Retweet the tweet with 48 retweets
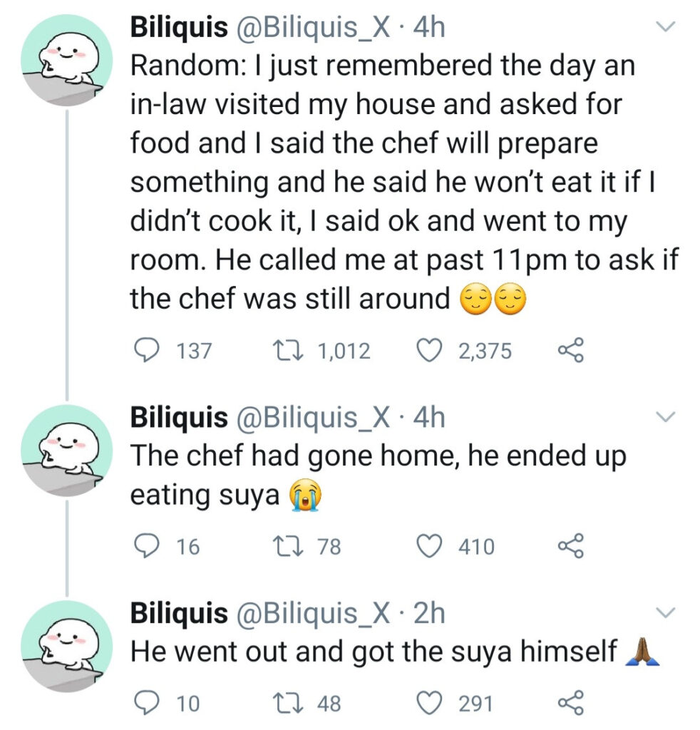The width and height of the screenshot is (700, 730). tap(283, 703)
